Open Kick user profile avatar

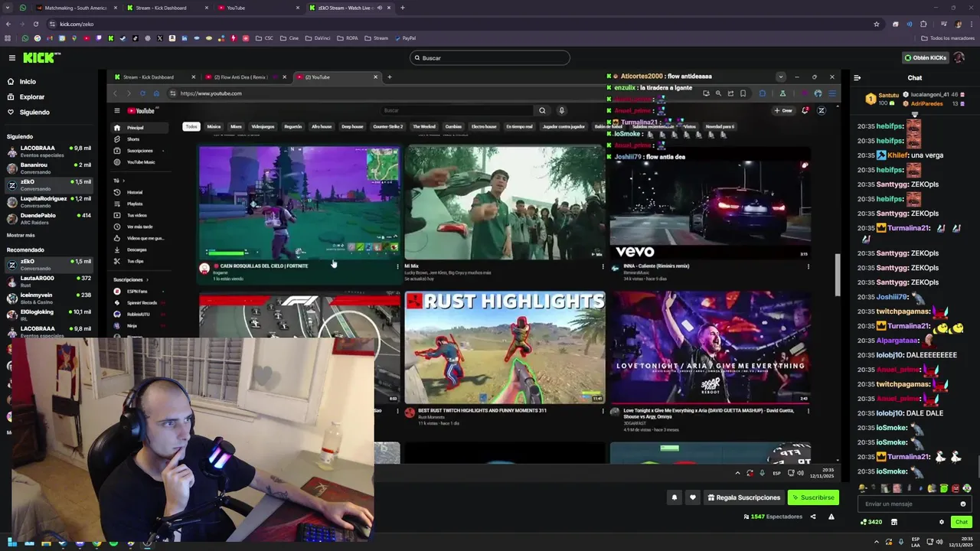[959, 57]
